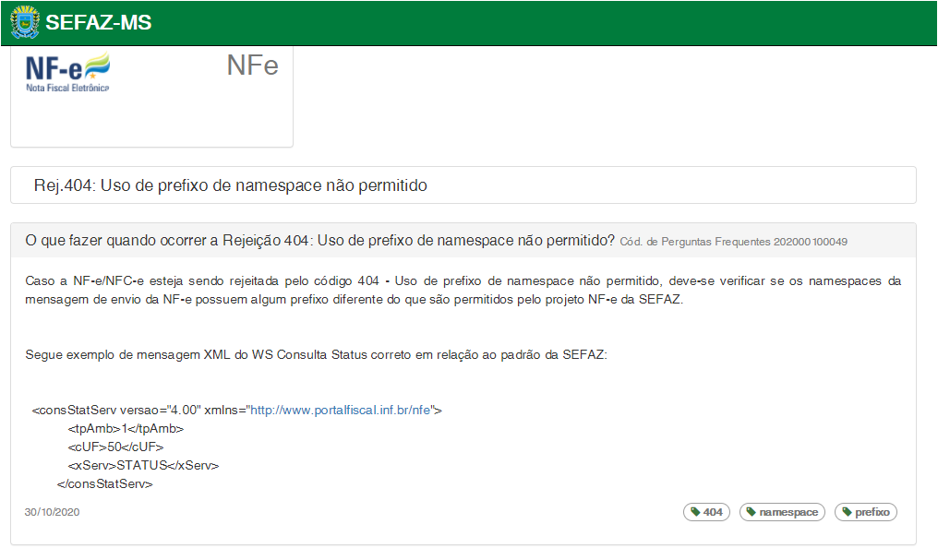
Task: Select the closing </consStatServ> tag
Action: [x=104, y=483]
